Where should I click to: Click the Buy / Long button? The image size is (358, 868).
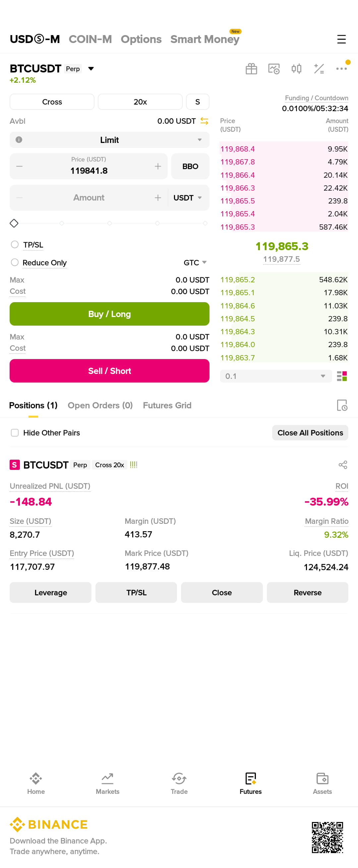tap(109, 314)
